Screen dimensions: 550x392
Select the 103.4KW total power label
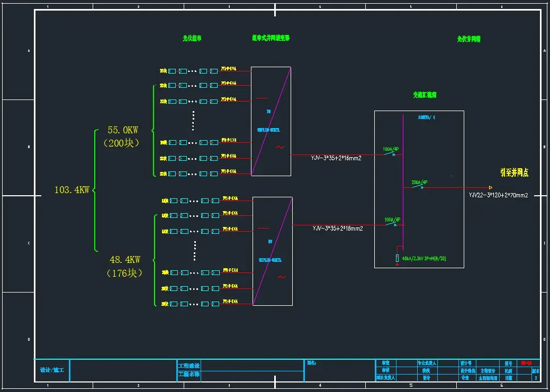[x=72, y=190]
